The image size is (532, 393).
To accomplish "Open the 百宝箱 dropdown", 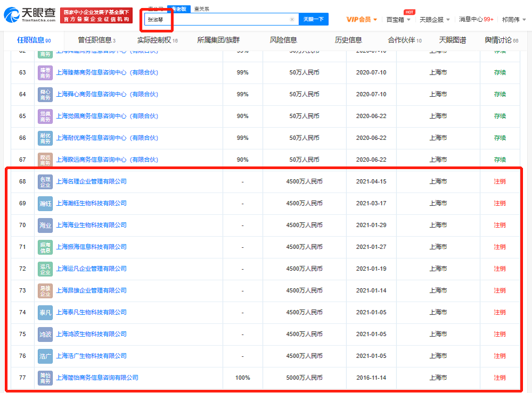I will pos(397,18).
